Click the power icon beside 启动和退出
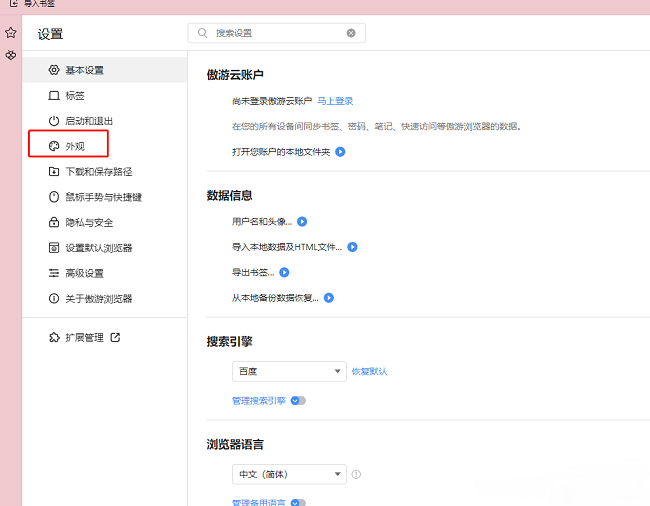Screen dimensions: 650x506 point(54,121)
